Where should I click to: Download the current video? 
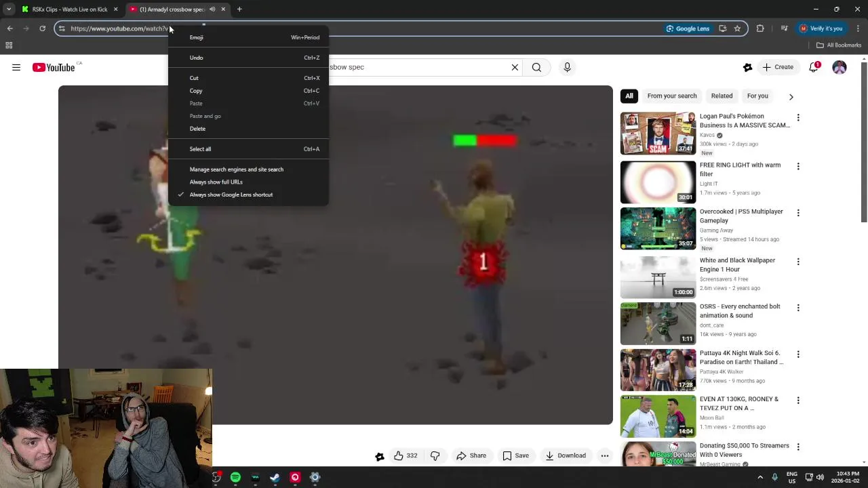point(566,455)
